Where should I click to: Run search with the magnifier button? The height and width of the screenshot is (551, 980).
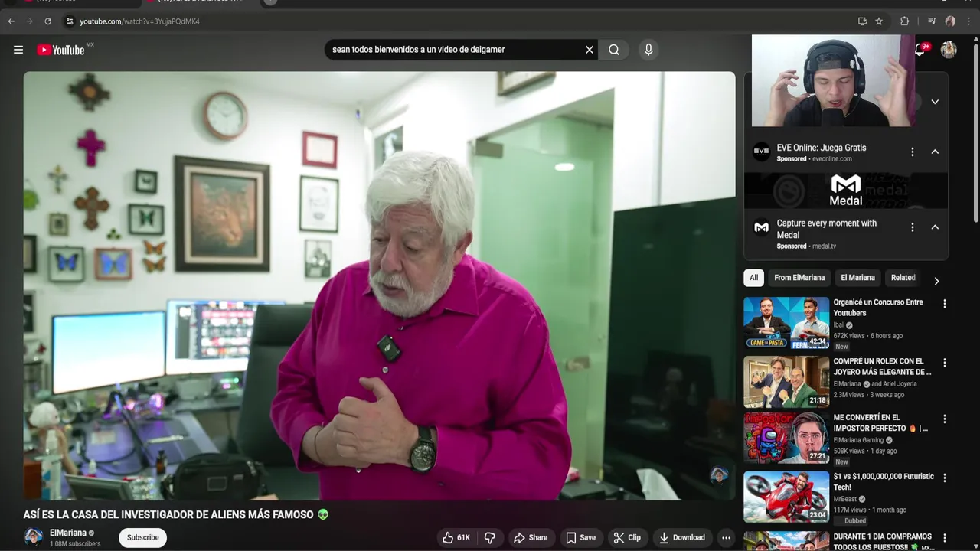click(614, 50)
